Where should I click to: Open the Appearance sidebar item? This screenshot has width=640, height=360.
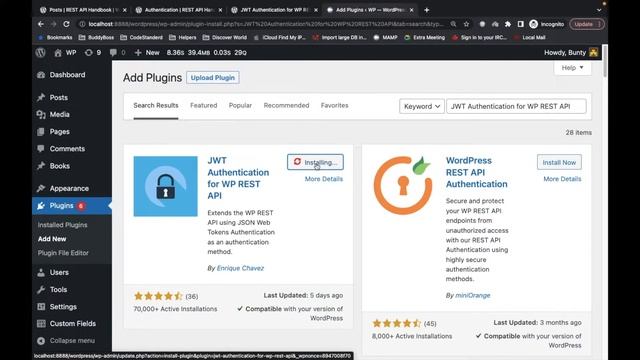tap(69, 189)
